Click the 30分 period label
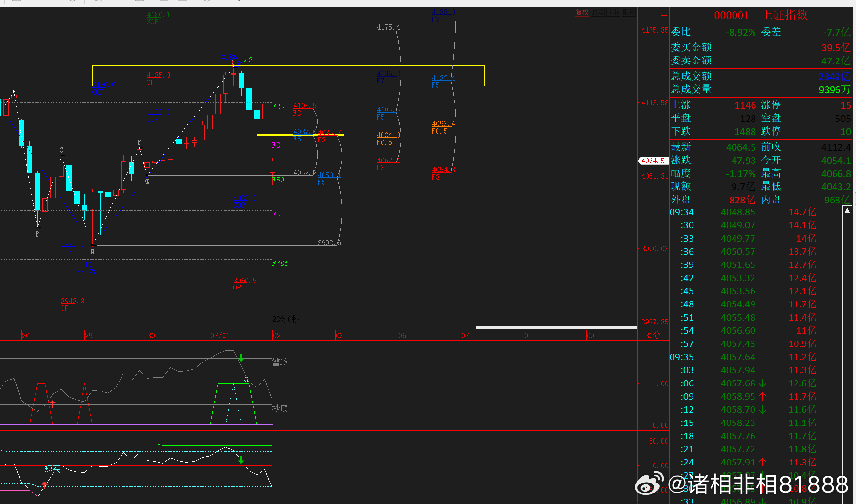Image resolution: width=856 pixels, height=504 pixels. (x=652, y=336)
